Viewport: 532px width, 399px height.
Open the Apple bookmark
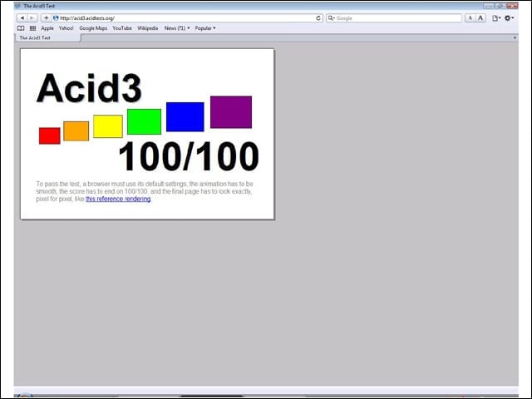pyautogui.click(x=47, y=28)
